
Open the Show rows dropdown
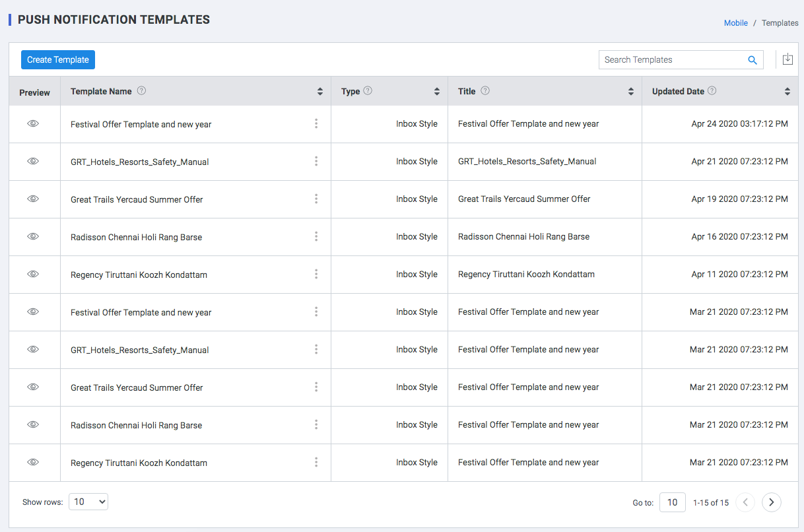(88, 502)
